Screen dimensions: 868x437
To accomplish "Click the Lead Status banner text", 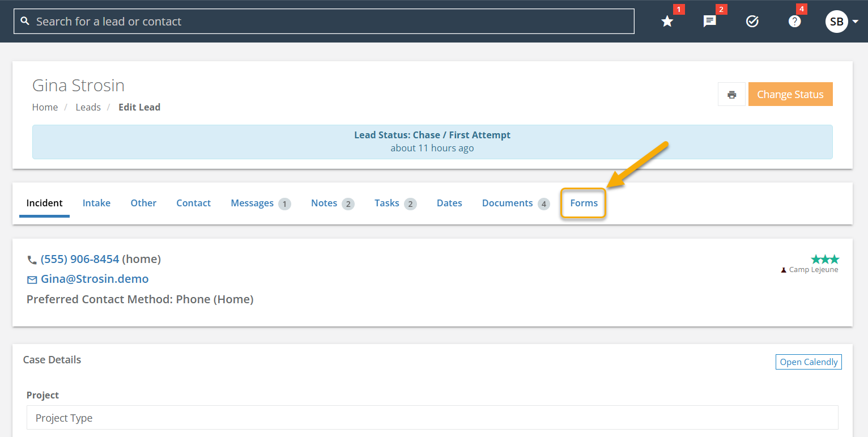I will (432, 135).
